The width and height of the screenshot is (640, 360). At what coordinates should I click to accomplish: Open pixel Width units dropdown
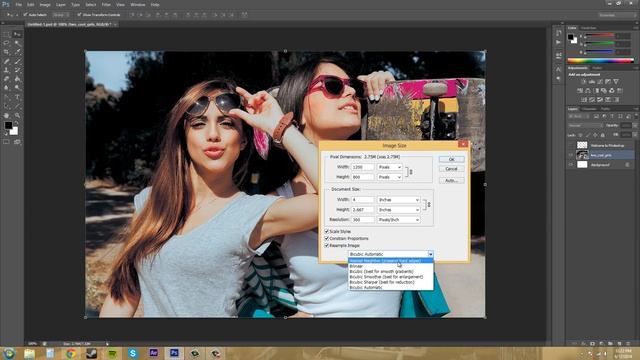tap(389, 167)
